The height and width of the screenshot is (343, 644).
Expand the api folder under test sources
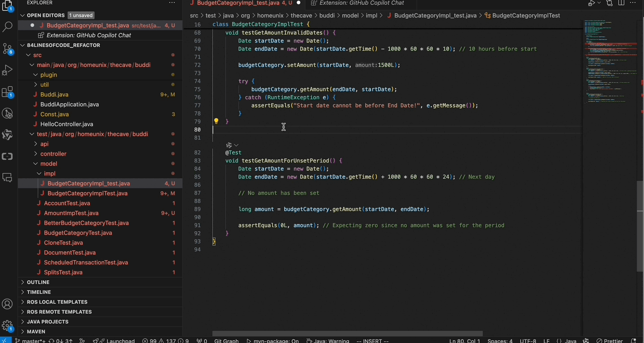point(44,144)
